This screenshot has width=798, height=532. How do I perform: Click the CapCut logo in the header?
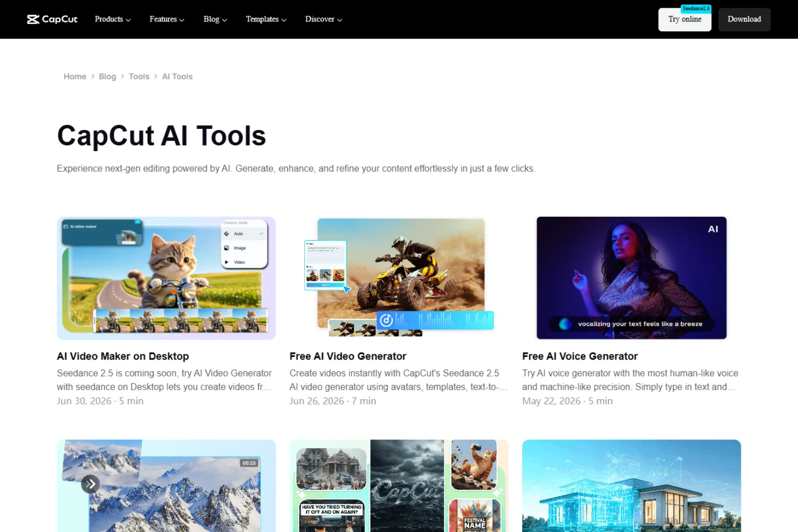[x=52, y=19]
